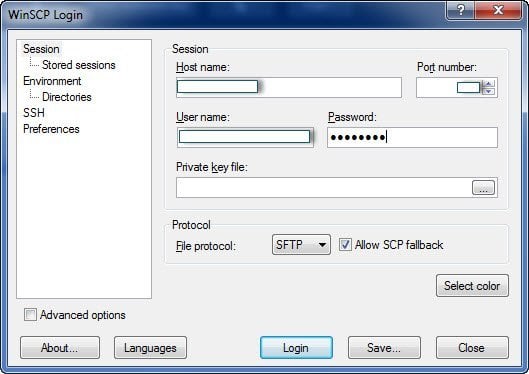529x374 pixels.
Task: Click into the User name field
Action: tap(245, 137)
